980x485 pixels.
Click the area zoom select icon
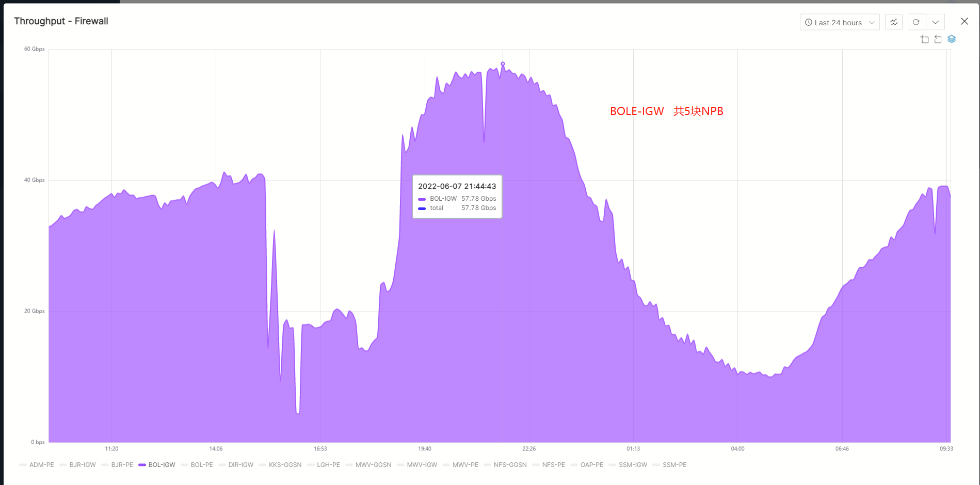[x=924, y=39]
